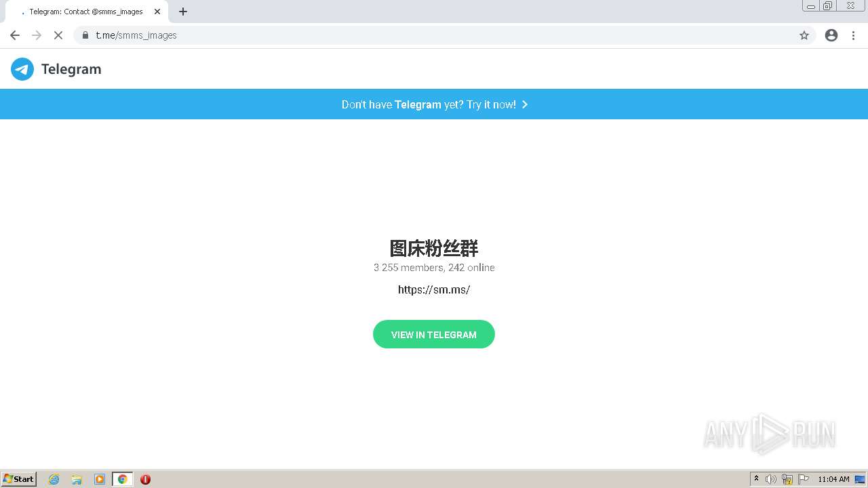The width and height of the screenshot is (868, 488).
Task: Stop page loading with the X button
Action: [58, 35]
